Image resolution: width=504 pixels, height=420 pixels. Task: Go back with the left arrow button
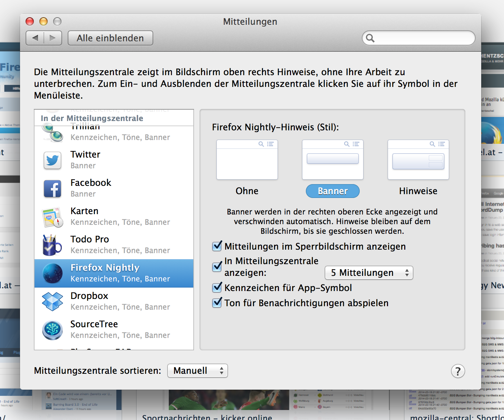point(35,38)
